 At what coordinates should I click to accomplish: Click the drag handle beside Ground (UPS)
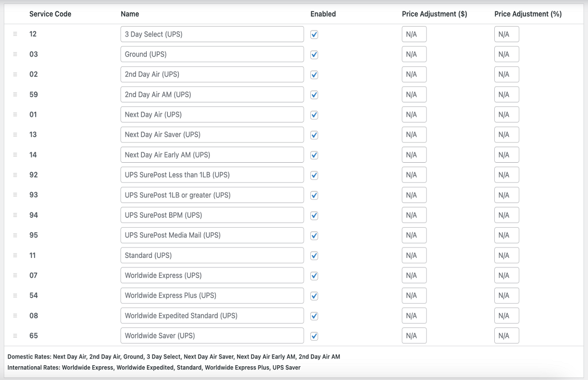click(15, 54)
